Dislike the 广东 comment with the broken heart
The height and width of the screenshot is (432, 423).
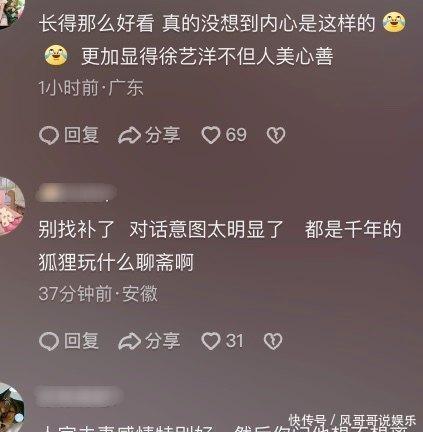[276, 135]
